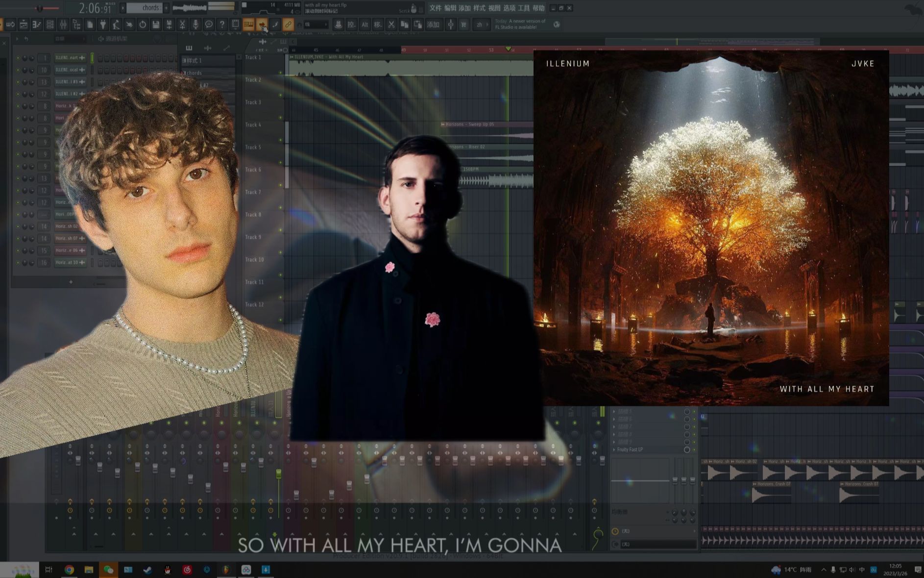
Task: Click the microphone recording icon in toolbar
Action: pyautogui.click(x=195, y=25)
